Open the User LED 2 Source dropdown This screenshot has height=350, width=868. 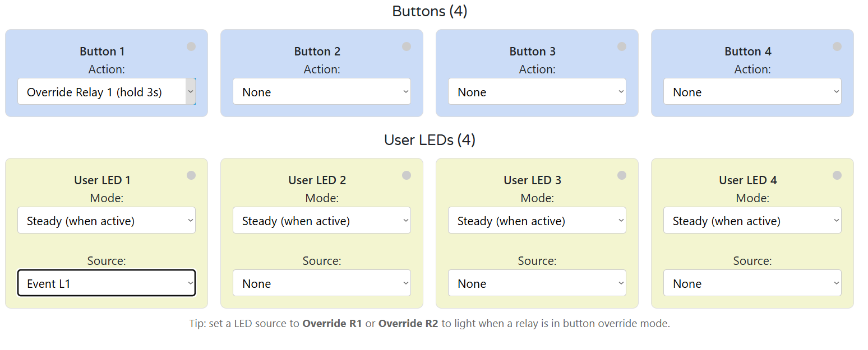(321, 283)
